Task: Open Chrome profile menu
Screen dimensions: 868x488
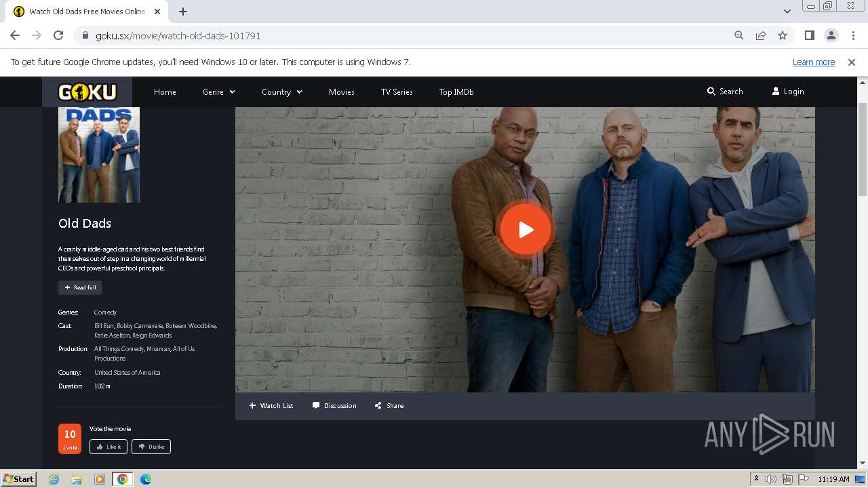Action: point(831,35)
